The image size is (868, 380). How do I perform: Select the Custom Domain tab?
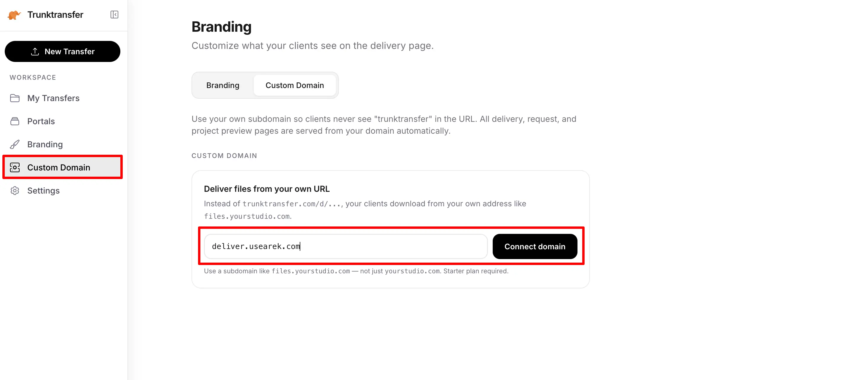(294, 85)
